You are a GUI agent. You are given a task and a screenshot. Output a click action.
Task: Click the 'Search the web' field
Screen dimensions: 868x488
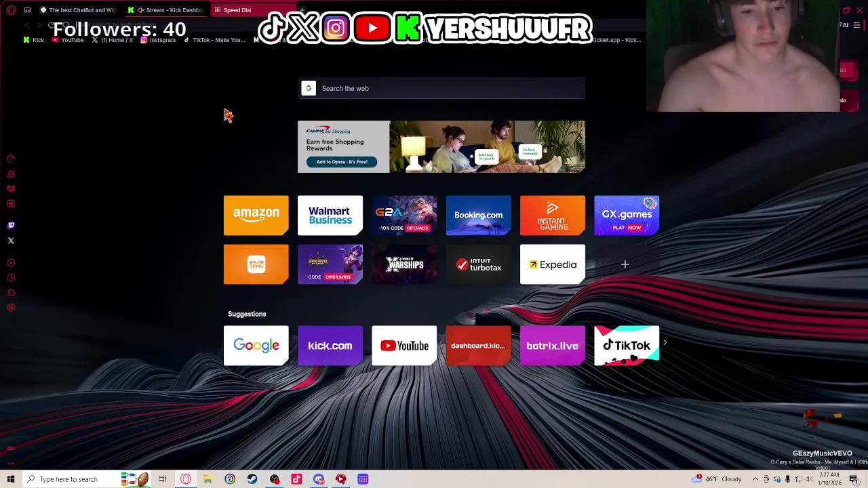[441, 88]
